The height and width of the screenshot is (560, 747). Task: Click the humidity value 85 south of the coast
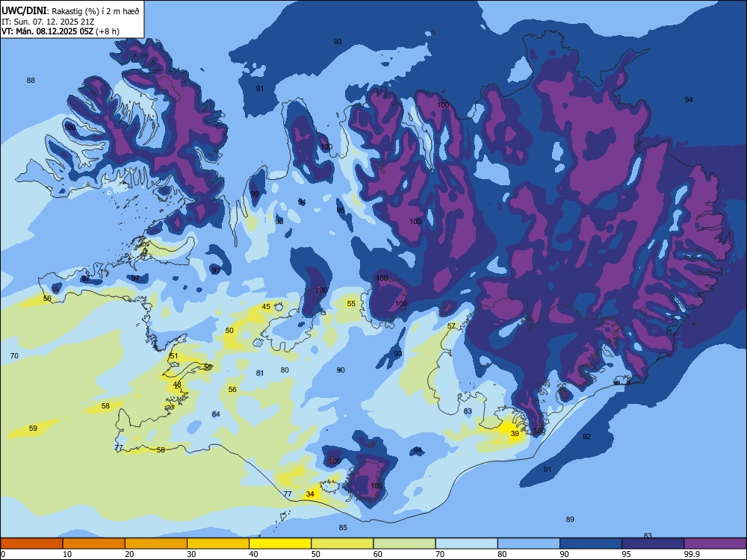point(343,527)
